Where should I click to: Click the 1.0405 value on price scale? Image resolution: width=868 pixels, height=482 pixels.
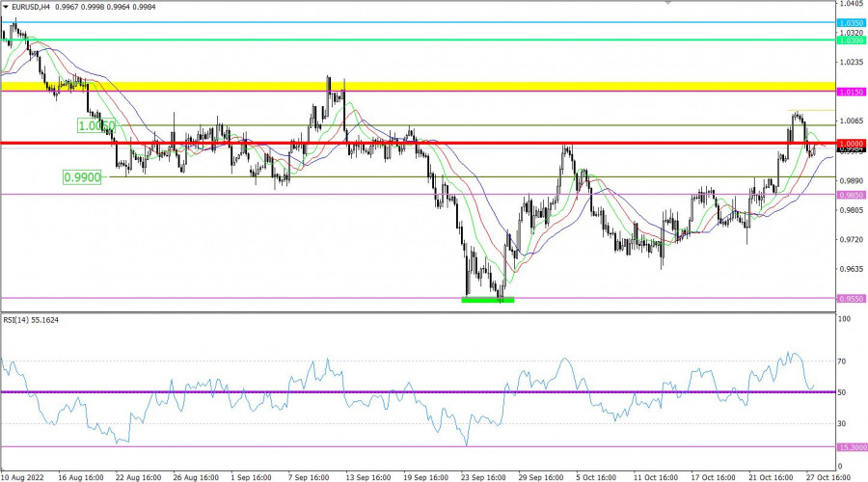click(x=851, y=4)
